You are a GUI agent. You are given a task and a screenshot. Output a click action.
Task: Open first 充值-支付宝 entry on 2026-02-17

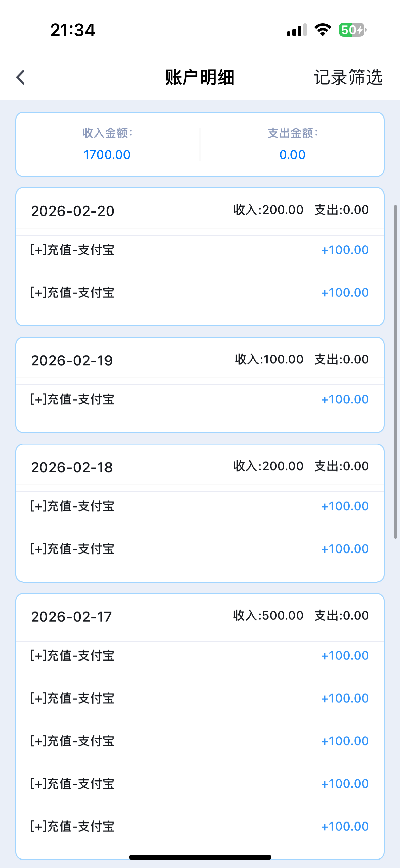pos(199,656)
